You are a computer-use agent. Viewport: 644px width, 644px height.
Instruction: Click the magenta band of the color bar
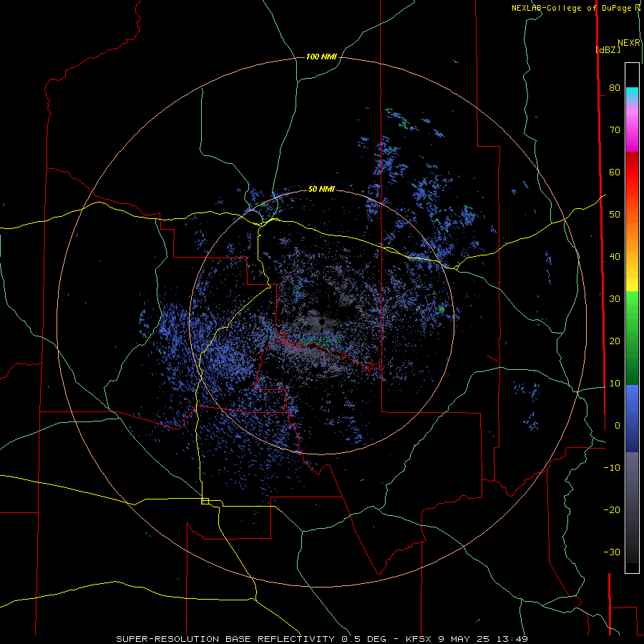[x=632, y=132]
